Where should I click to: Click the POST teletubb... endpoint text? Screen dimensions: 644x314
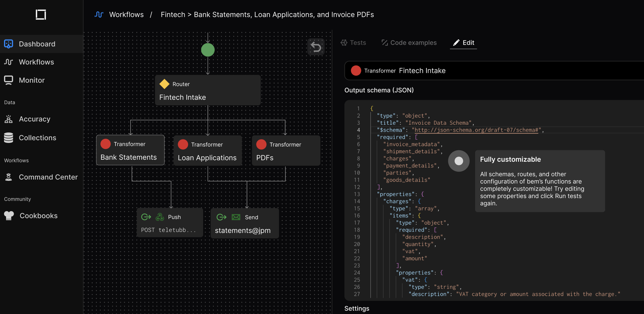coord(168,230)
